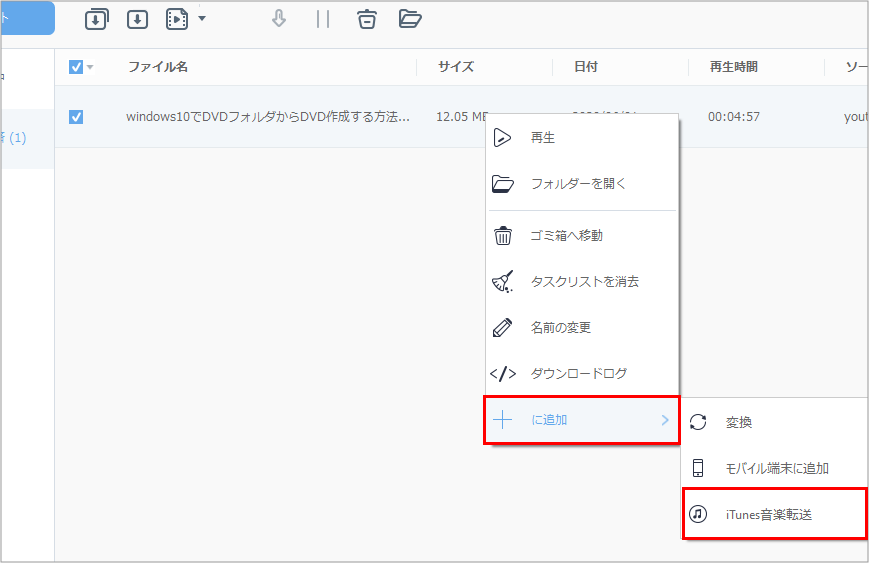Click the single download toolbar icon
Image resolution: width=869 pixels, height=563 pixels.
point(137,19)
